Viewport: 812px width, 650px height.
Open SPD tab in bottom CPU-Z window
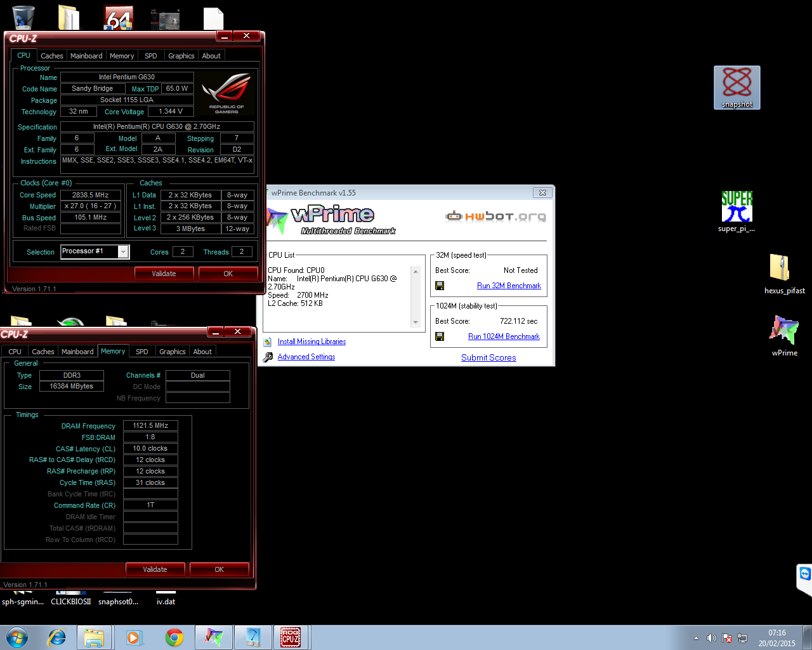[142, 352]
